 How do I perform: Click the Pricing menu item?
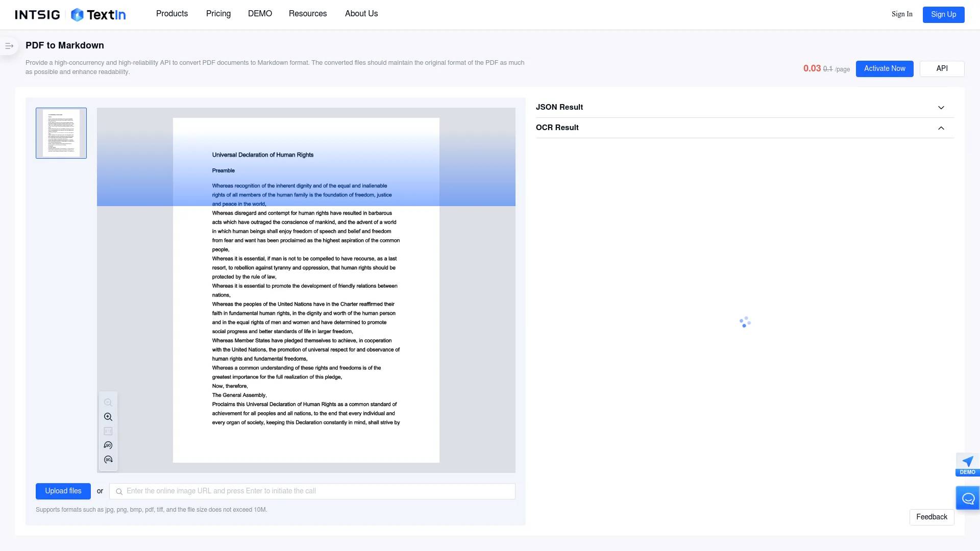tap(218, 14)
